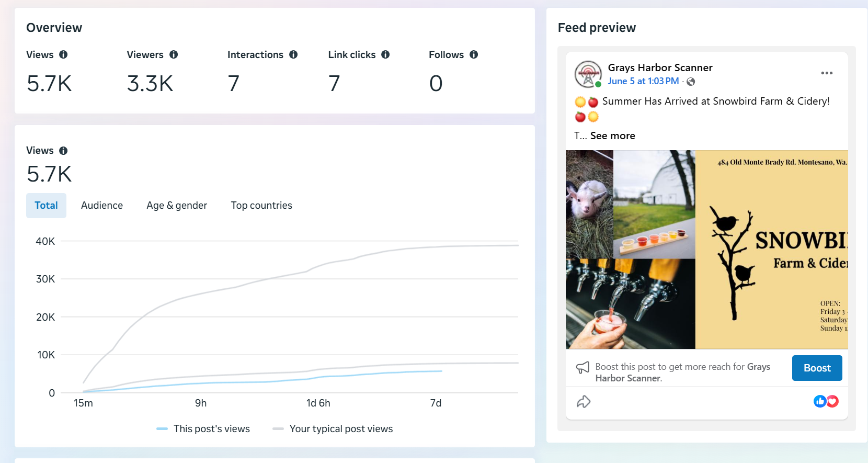Viewport: 868px width, 463px height.
Task: Open the Grays Harbor Scanner page name link
Action: (660, 67)
